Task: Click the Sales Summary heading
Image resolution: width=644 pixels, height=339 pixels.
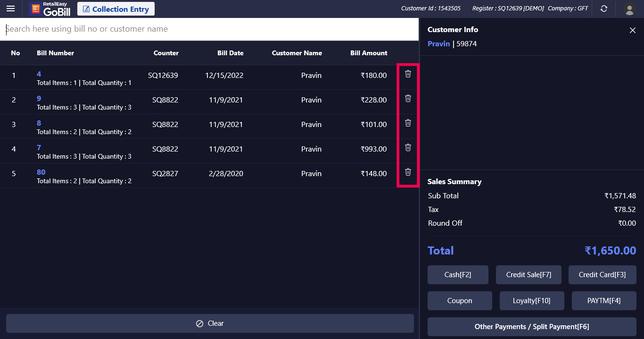Action: pos(454,182)
